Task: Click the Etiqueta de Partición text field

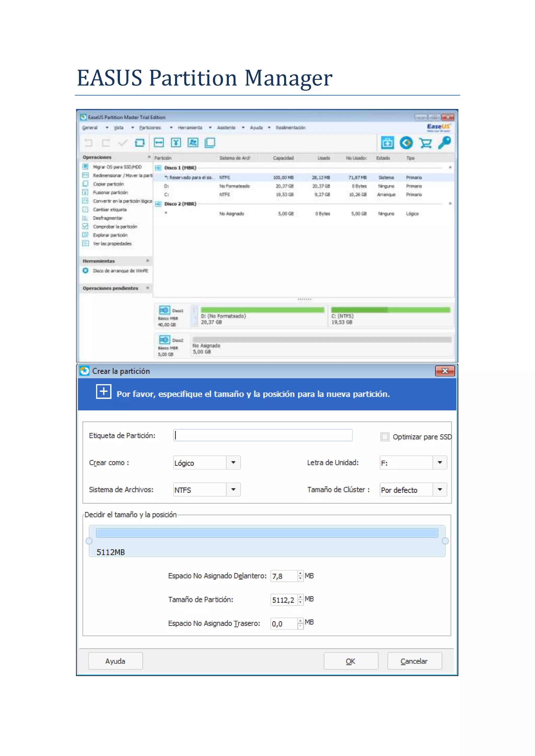Action: [263, 435]
